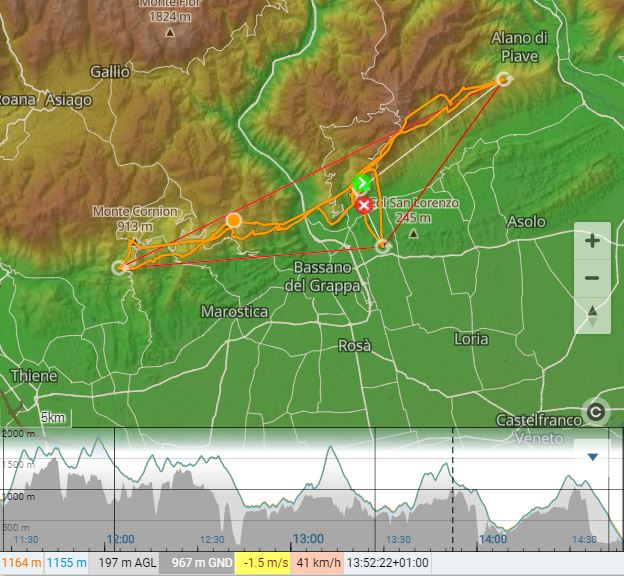
Task: Click the 13:52:22+01:00 timestamp
Action: point(388,563)
